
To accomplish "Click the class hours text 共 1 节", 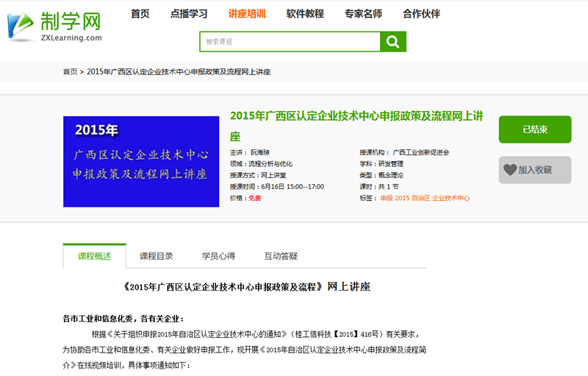I will pyautogui.click(x=389, y=186).
